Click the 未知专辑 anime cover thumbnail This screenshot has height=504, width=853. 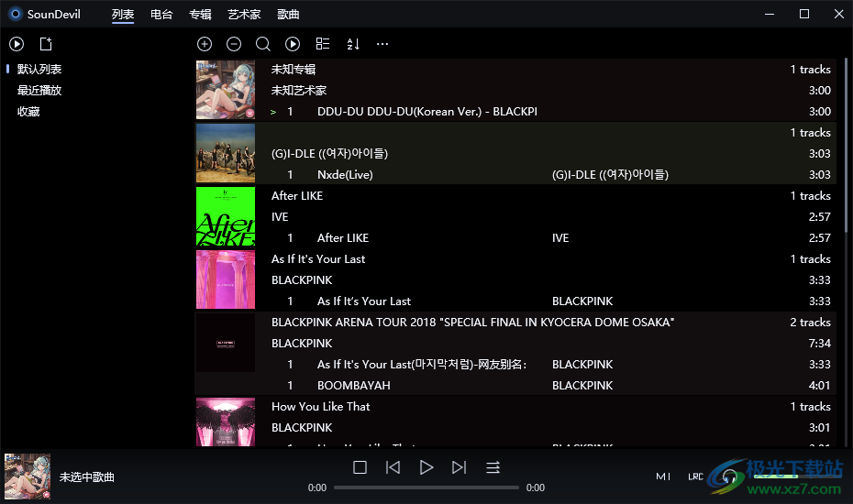click(x=226, y=90)
